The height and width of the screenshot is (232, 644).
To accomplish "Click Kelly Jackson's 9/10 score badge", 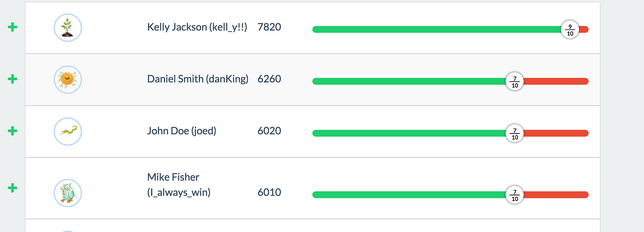I will click(x=570, y=29).
